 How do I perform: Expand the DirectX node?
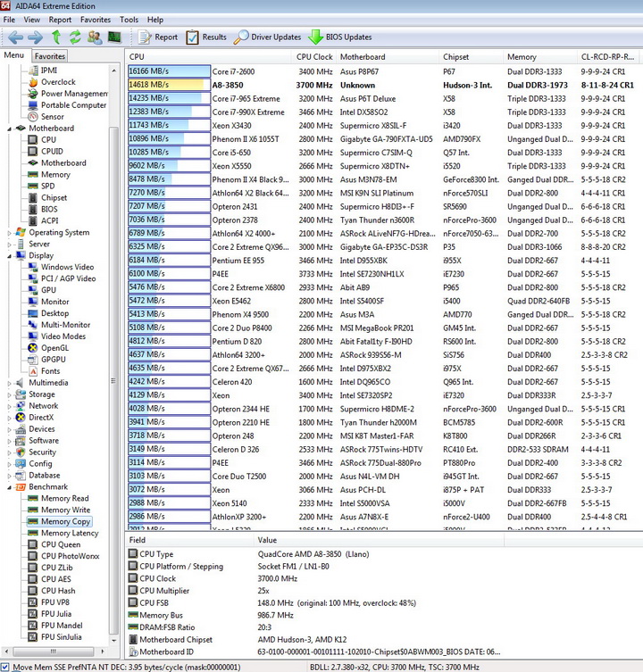pyautogui.click(x=10, y=418)
